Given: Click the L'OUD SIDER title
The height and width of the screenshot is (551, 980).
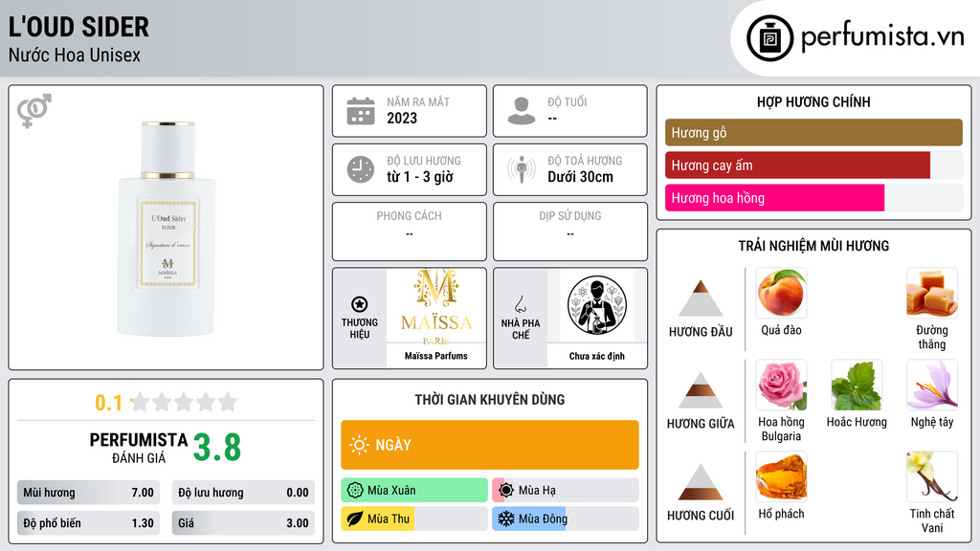Looking at the screenshot, I should [x=78, y=27].
